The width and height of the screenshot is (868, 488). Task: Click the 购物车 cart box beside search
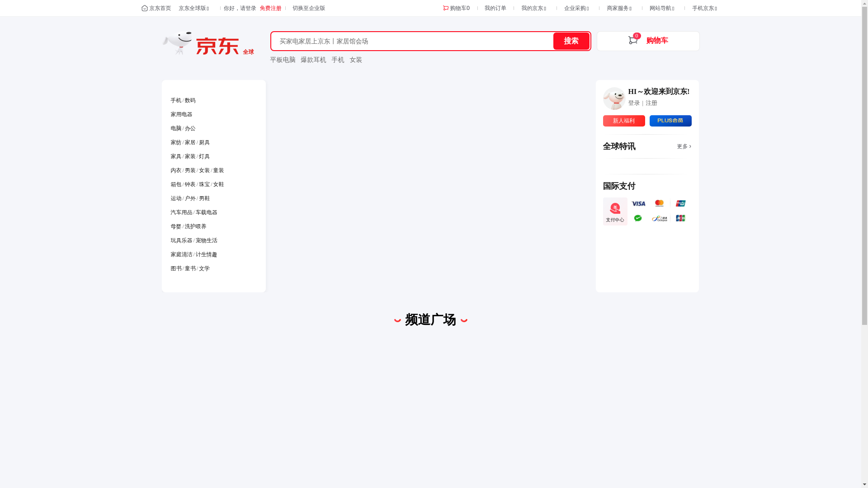[x=648, y=41]
